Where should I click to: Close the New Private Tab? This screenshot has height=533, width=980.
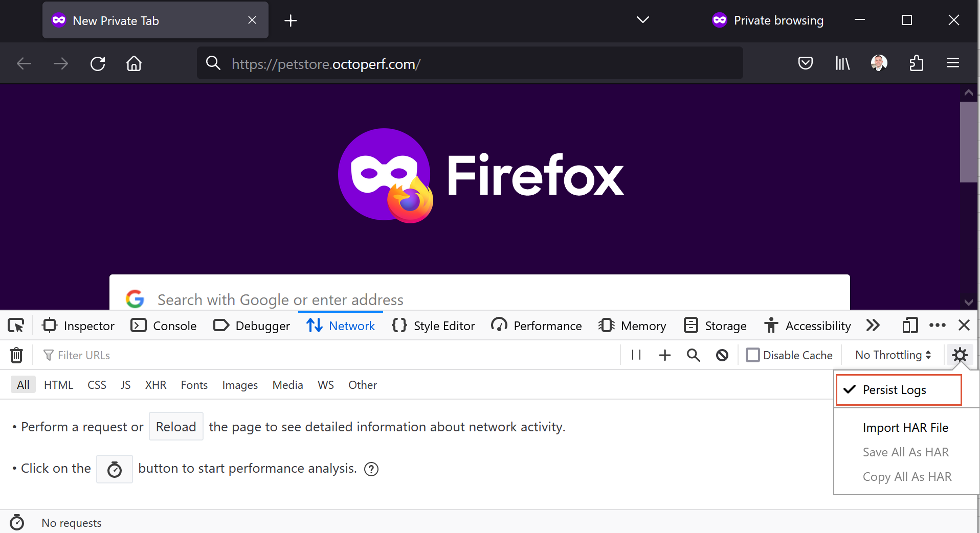point(252,20)
